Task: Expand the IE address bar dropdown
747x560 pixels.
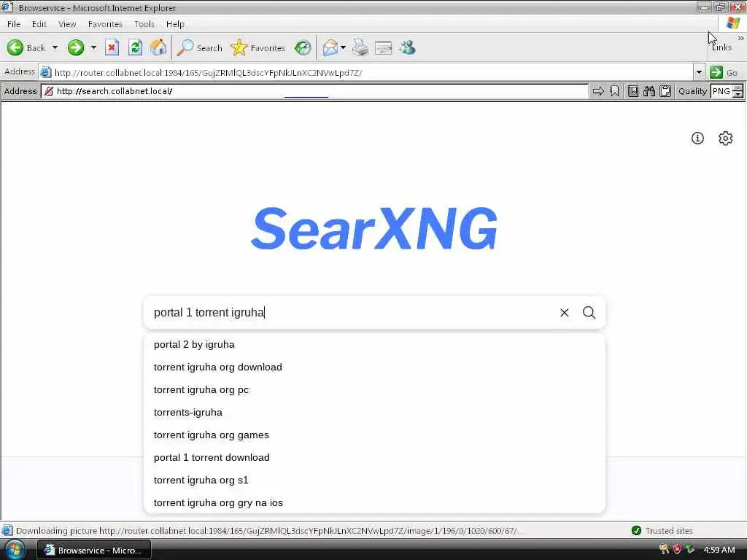Action: click(699, 72)
